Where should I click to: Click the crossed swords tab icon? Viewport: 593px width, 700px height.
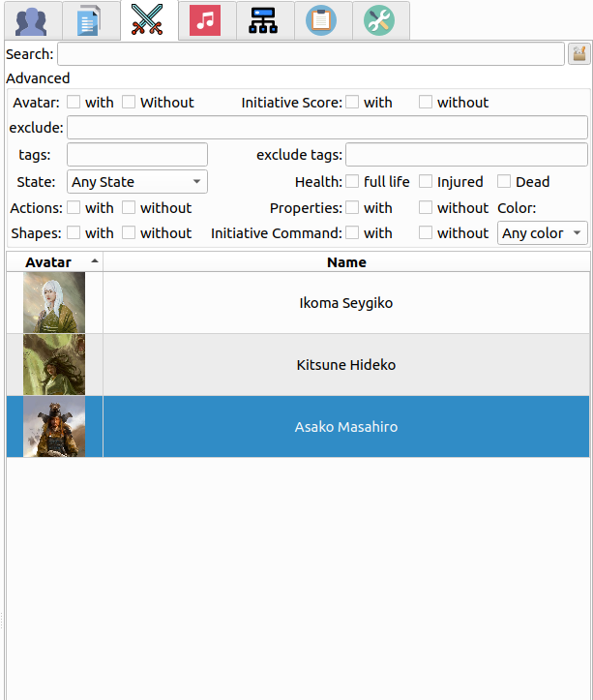pos(148,20)
